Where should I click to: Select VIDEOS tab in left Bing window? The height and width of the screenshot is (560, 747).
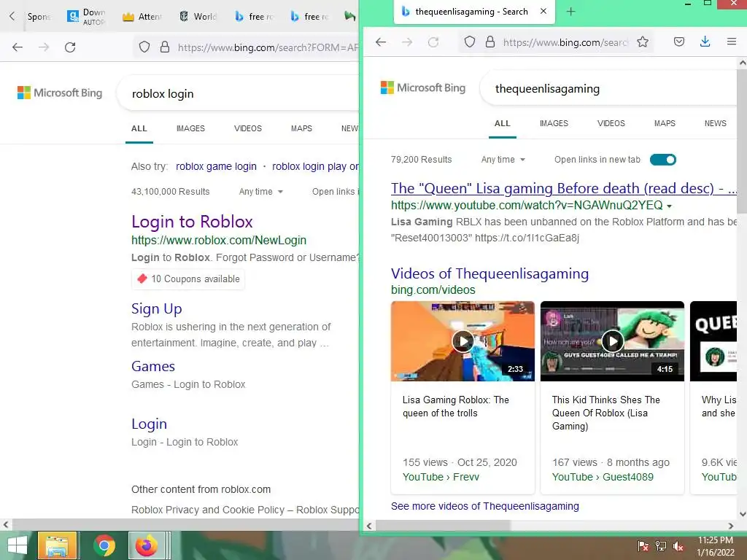[248, 128]
